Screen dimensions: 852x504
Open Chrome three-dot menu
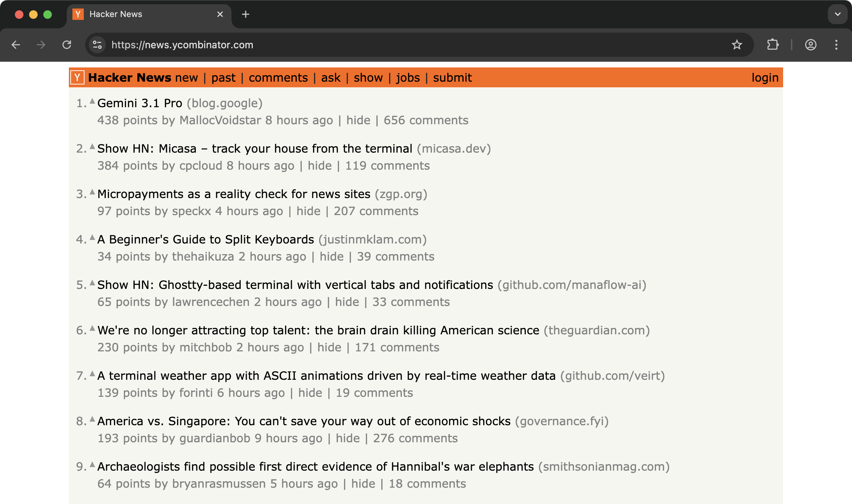click(x=836, y=45)
